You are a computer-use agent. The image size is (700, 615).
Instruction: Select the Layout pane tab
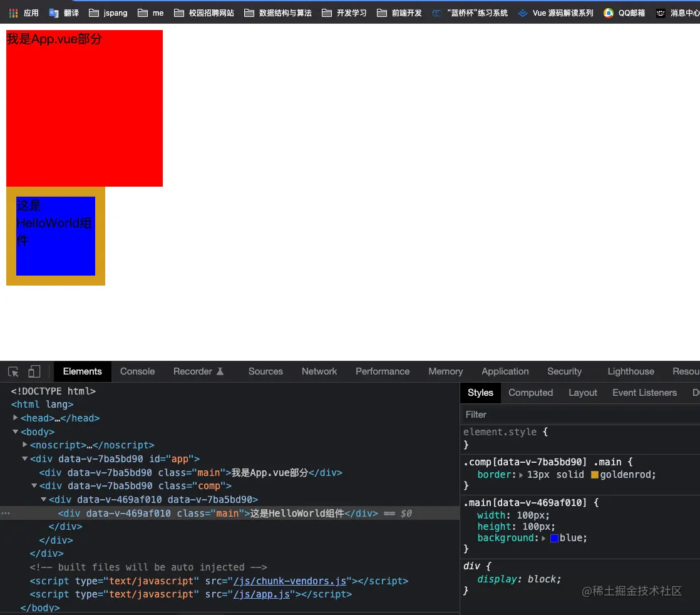click(582, 393)
